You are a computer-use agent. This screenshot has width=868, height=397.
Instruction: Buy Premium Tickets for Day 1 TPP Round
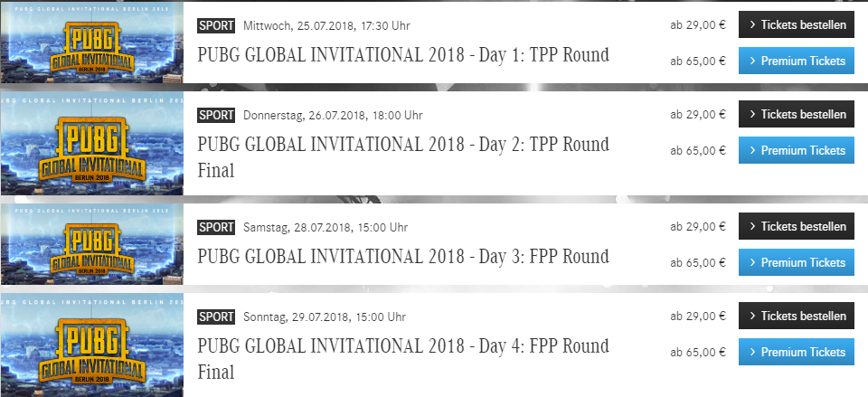click(x=796, y=61)
